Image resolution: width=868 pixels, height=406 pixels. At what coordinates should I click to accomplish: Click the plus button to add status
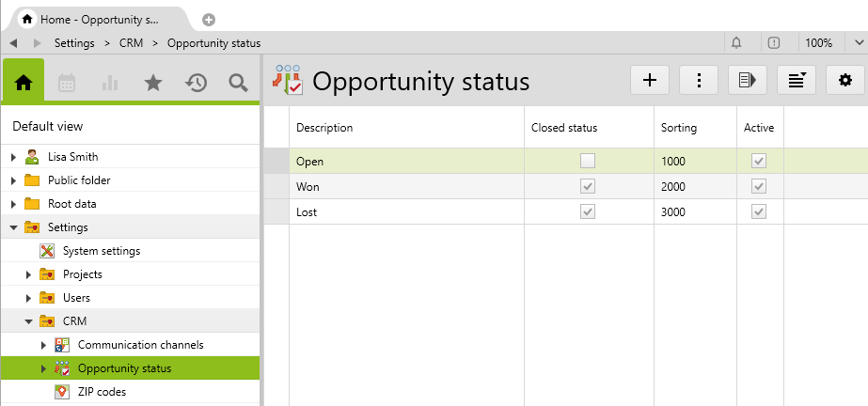coord(649,81)
